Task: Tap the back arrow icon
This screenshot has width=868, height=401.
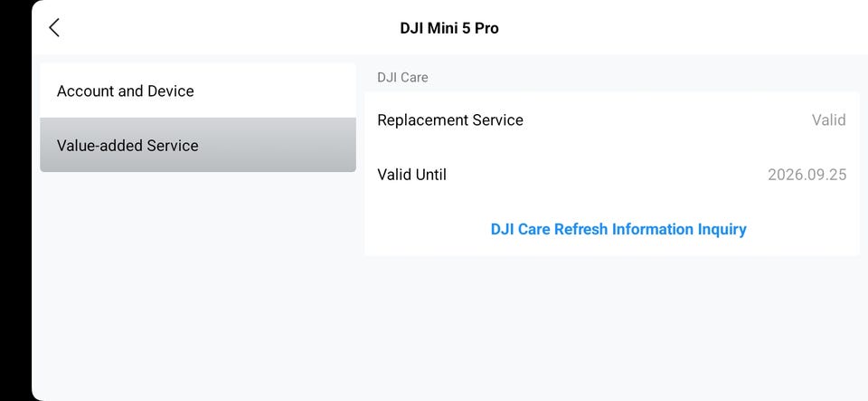Action: pyautogui.click(x=54, y=28)
